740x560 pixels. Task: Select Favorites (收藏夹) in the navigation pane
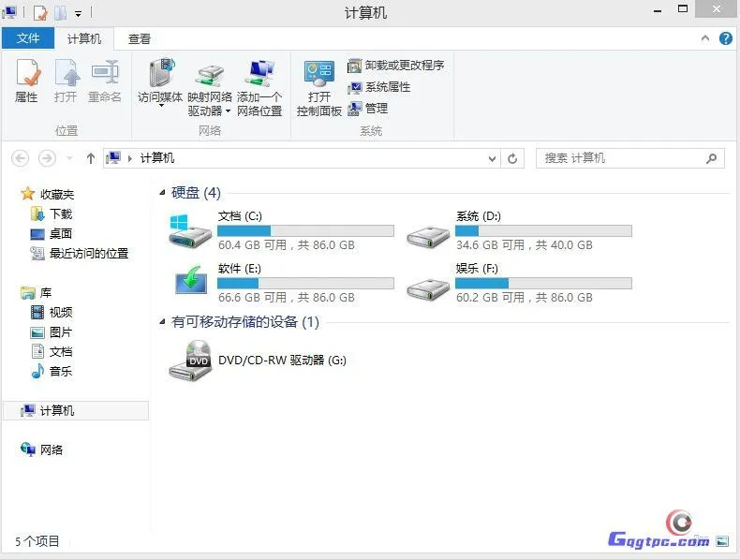tap(48, 194)
